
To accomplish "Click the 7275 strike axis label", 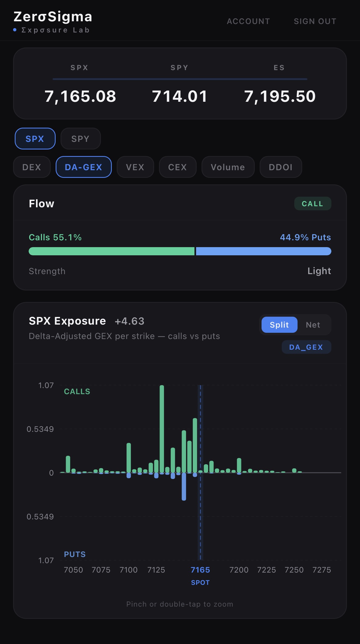I will click(x=322, y=570).
